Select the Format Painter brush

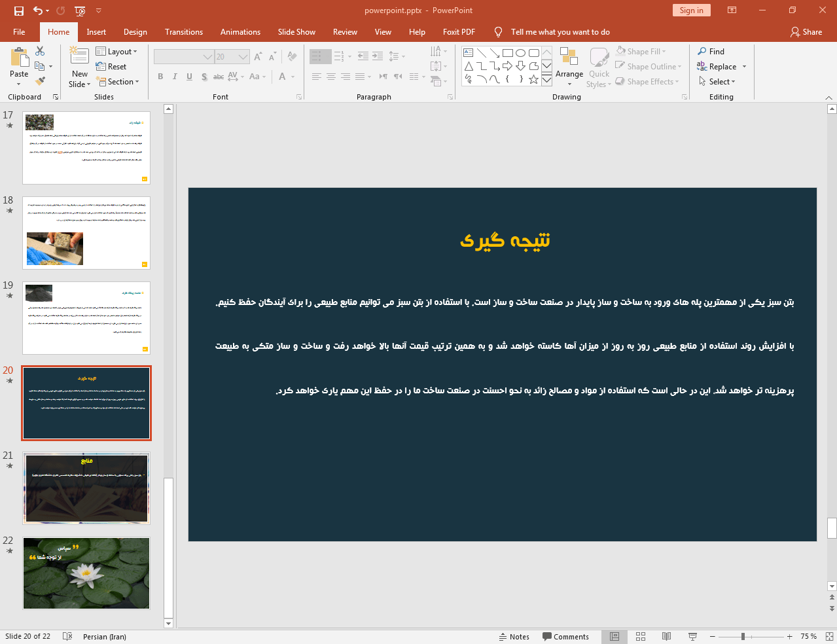pos(40,81)
